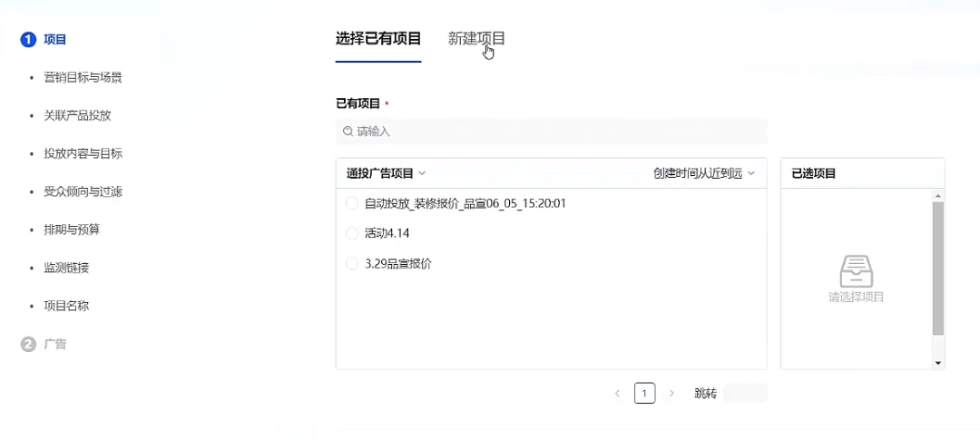Go to next page arrow
This screenshot has width=980, height=440.
(671, 393)
